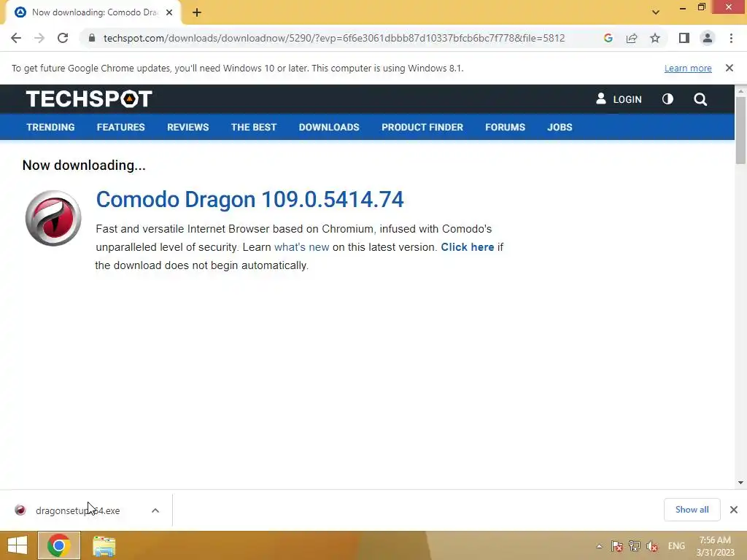
Task: Open TechSpot search magnifier
Action: point(700,99)
